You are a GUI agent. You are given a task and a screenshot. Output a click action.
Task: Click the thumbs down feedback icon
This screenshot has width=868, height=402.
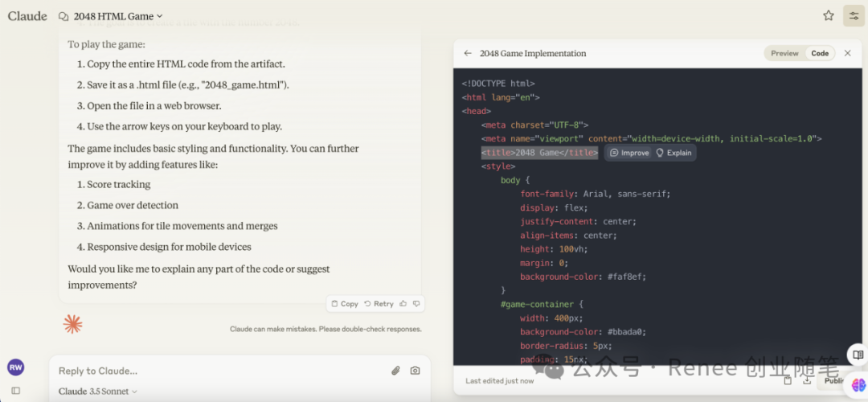click(416, 304)
